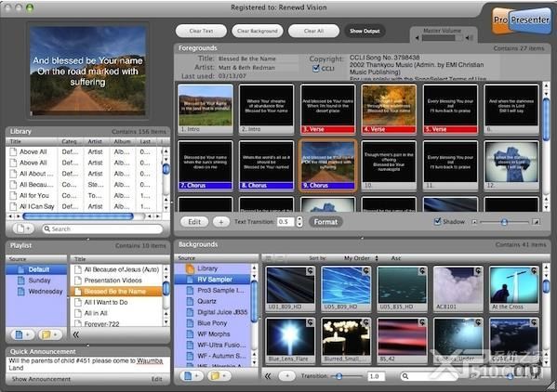The height and width of the screenshot is (392, 557).
Task: Click the loop icon on AC8101 background
Action: pyautogui.click(x=479, y=271)
